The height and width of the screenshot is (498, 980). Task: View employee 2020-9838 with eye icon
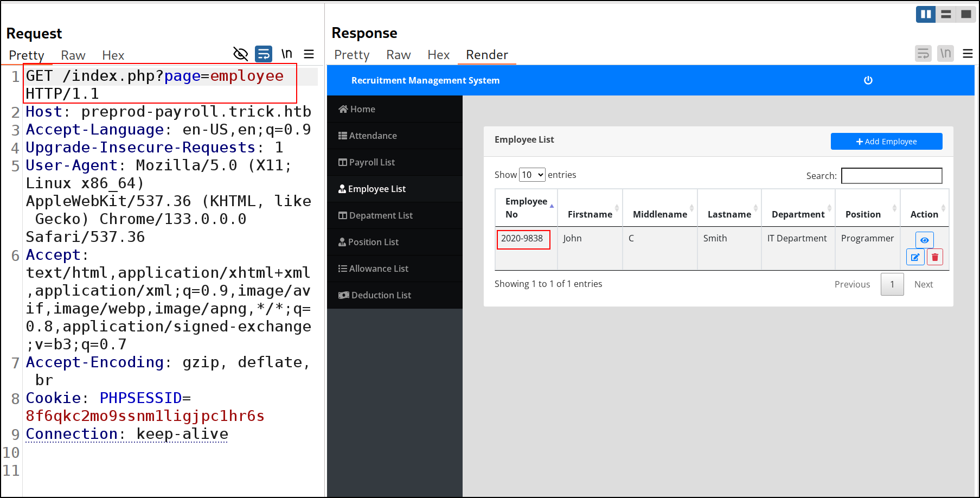(924, 240)
